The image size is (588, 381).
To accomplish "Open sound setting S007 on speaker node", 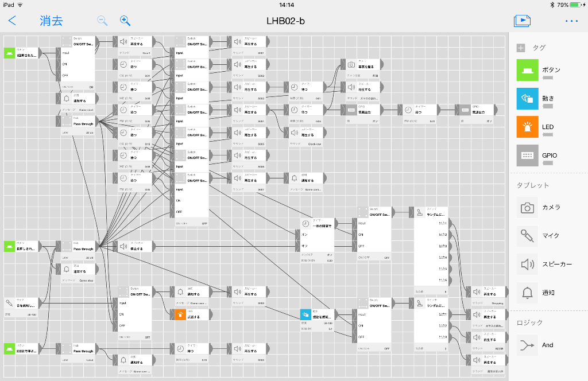I will point(249,189).
